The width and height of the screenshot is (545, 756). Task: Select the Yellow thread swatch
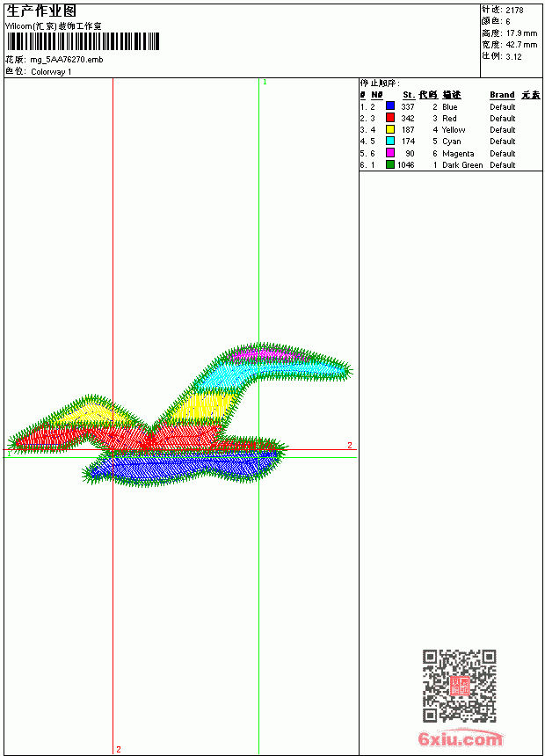pos(390,129)
